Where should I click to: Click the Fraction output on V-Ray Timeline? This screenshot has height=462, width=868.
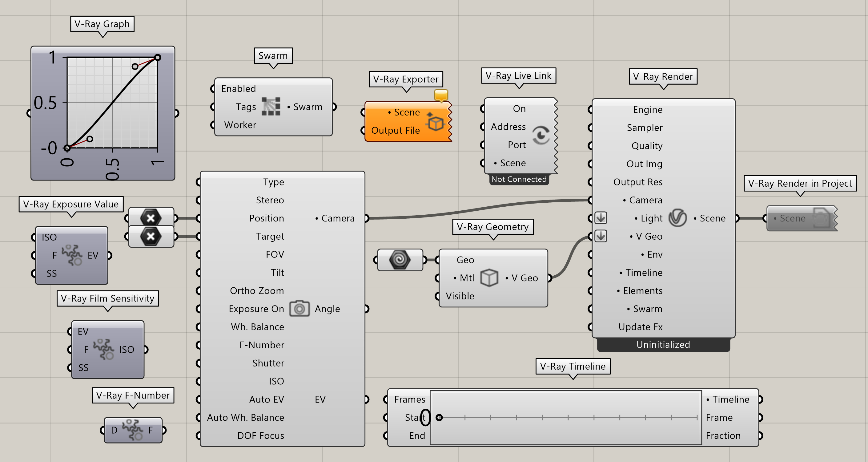(x=723, y=436)
